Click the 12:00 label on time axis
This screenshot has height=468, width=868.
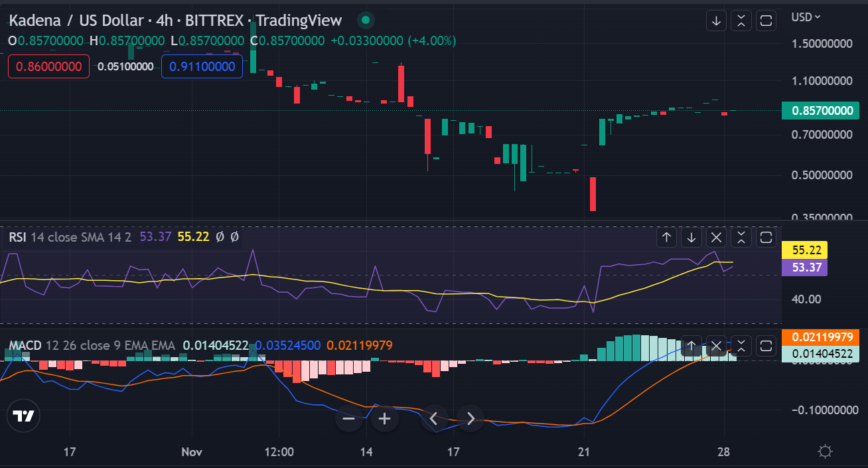pos(279,452)
